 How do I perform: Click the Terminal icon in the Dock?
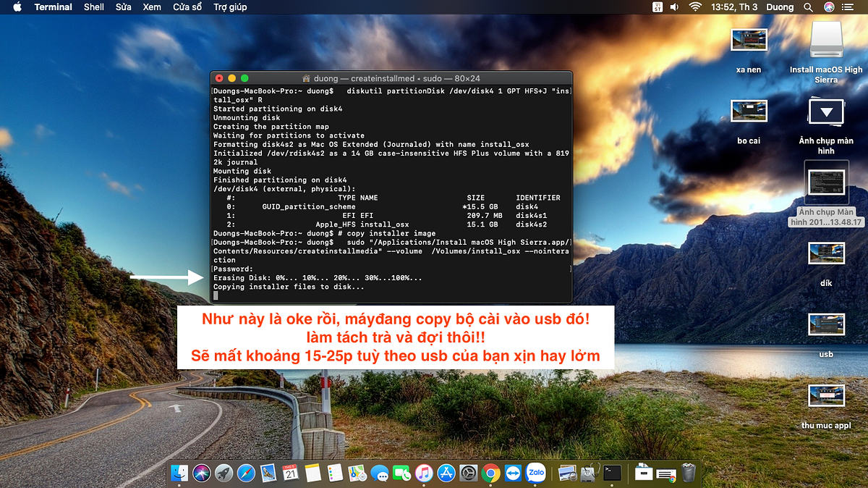tap(613, 473)
